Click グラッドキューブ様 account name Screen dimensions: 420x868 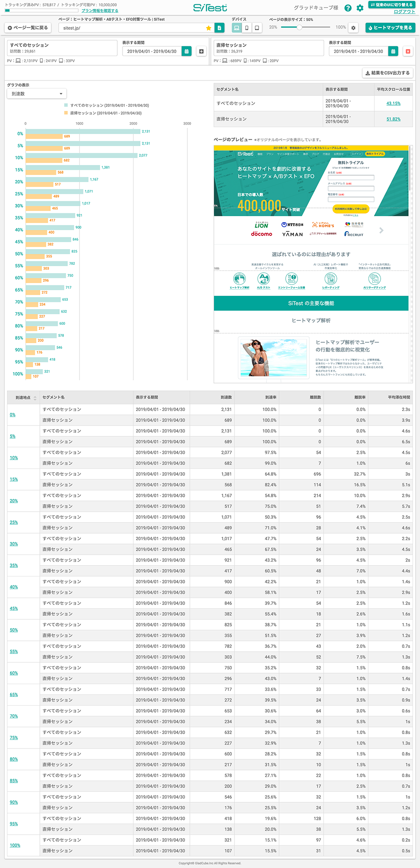coord(316,8)
